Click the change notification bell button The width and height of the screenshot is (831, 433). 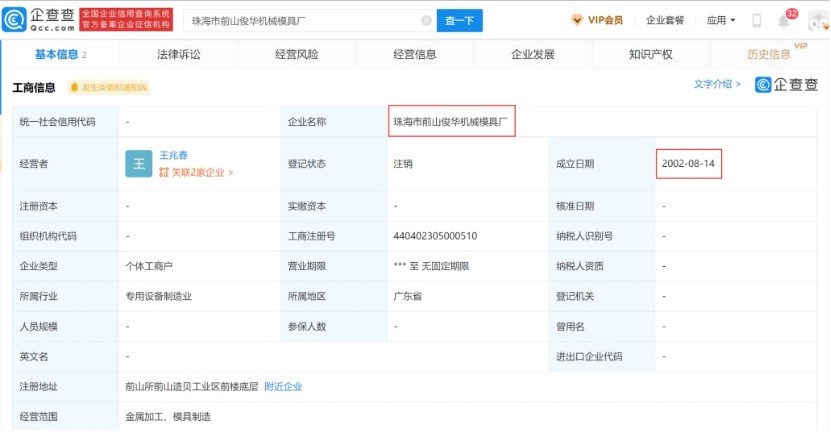109,87
